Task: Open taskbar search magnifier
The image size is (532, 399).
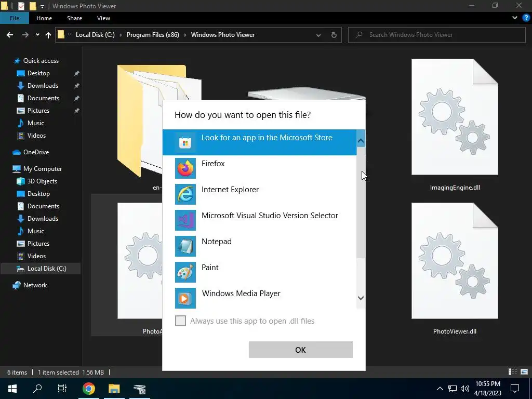Action: point(37,389)
